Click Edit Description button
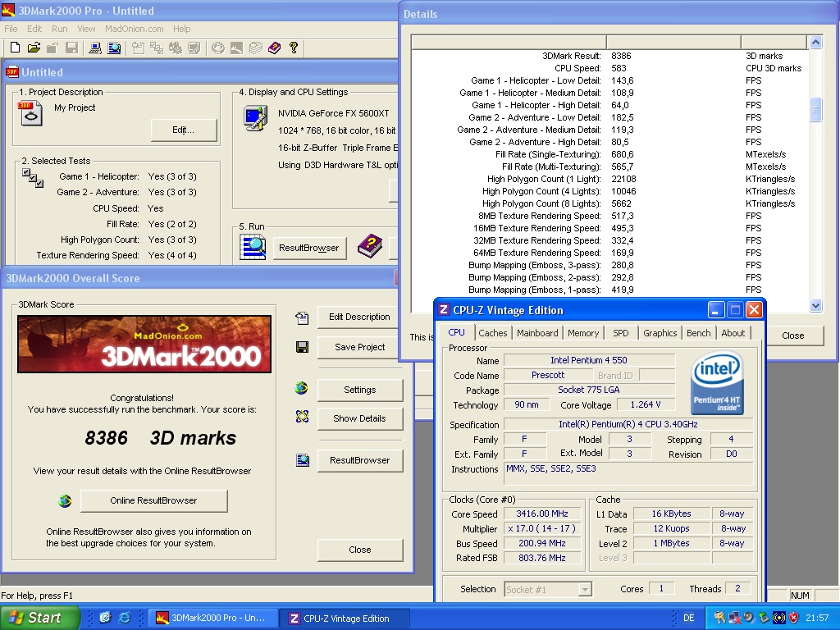The height and width of the screenshot is (630, 840). pyautogui.click(x=360, y=317)
